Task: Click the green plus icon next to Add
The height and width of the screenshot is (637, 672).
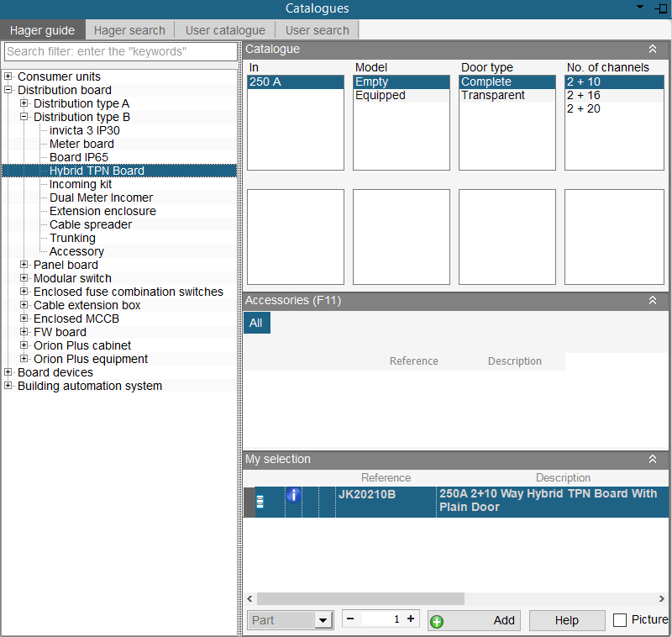Action: pyautogui.click(x=437, y=620)
